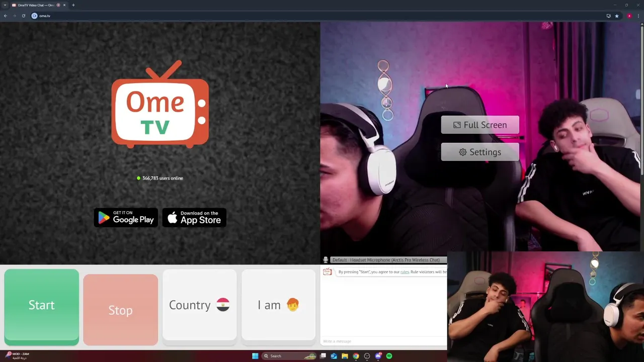The image size is (644, 362).
Task: Open Task View on the taskbar
Action: point(323,356)
